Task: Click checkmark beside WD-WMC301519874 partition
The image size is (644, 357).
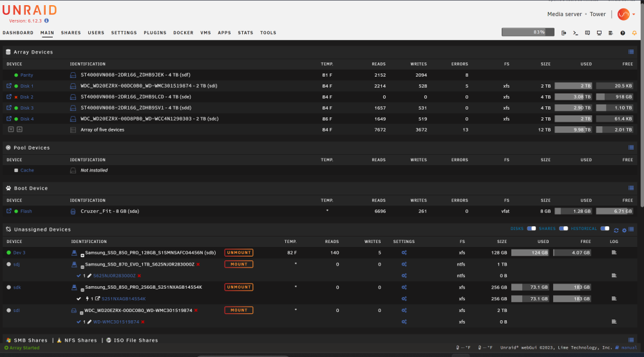Action: 79,322
